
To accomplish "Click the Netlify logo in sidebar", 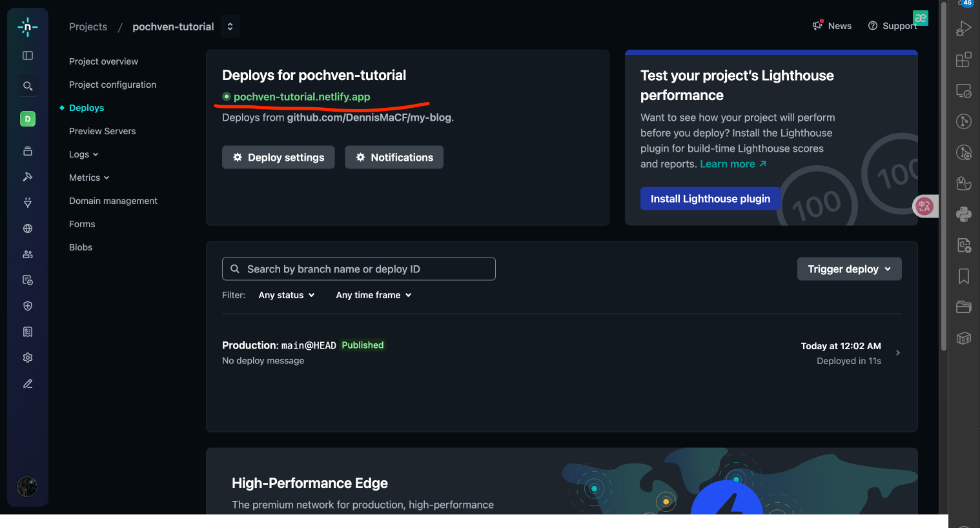I will [x=28, y=26].
